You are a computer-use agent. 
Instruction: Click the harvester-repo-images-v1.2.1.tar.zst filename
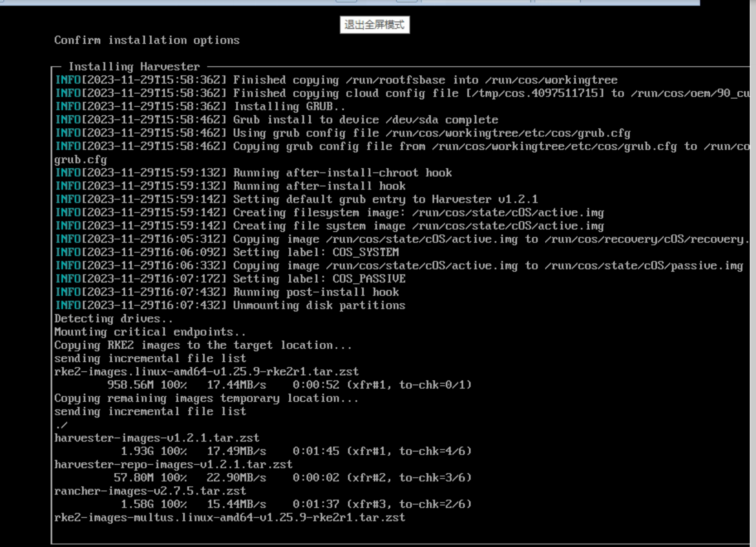(173, 464)
